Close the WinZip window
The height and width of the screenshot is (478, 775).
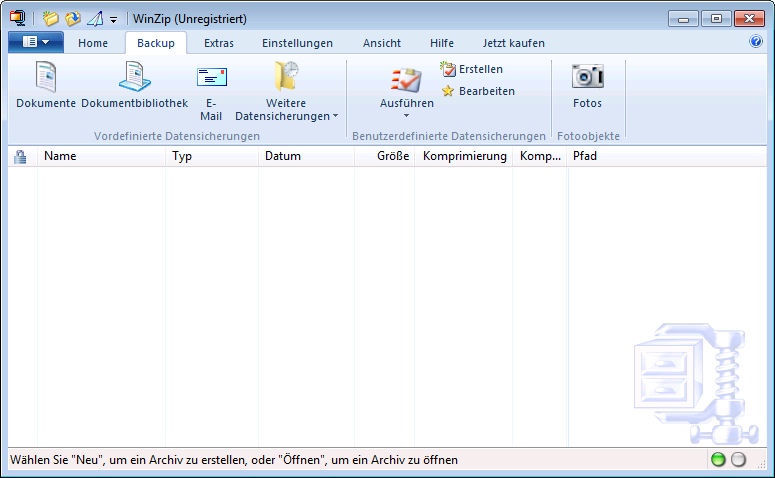(749, 19)
